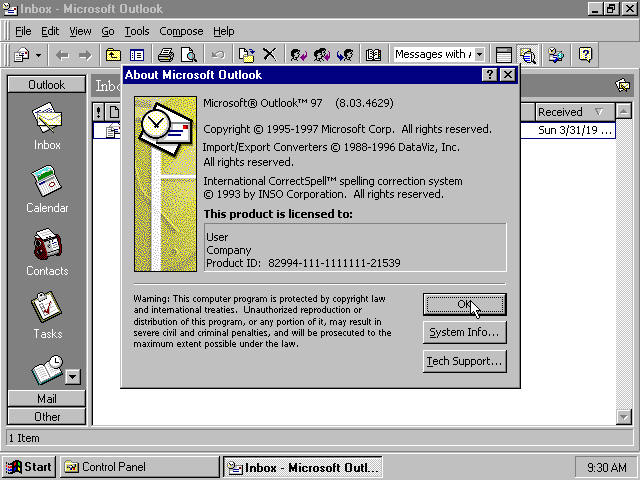Click the message list scrollbar down arrow

pyautogui.click(x=624, y=417)
